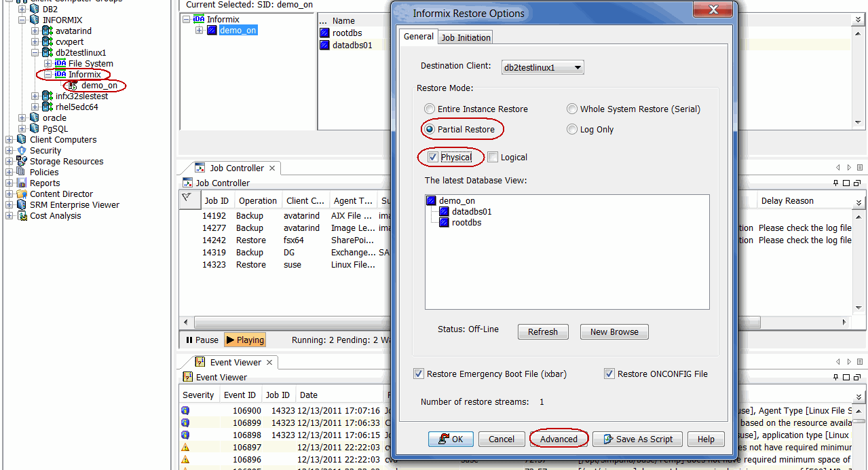Click the Client Computers icon

22,140
